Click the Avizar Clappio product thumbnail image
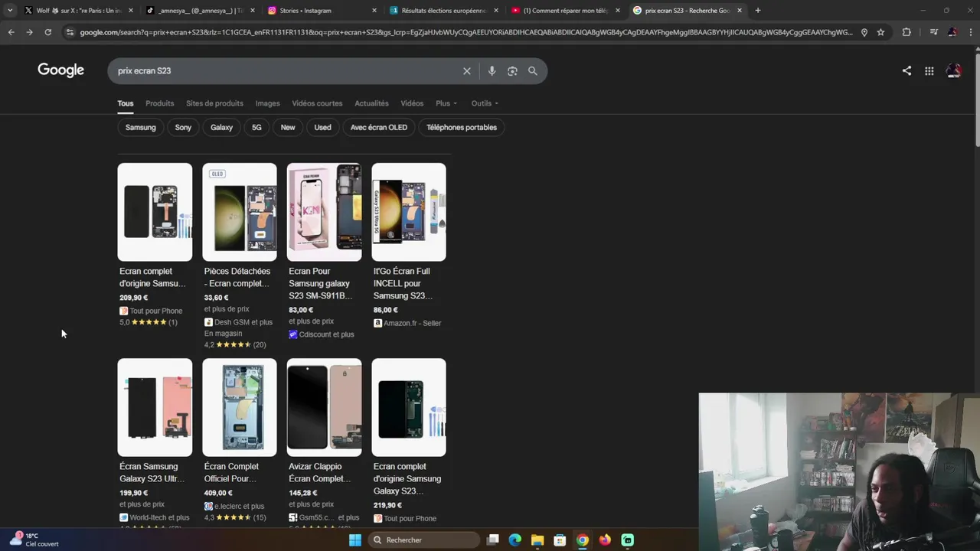Viewport: 980px width, 551px height. [x=324, y=407]
